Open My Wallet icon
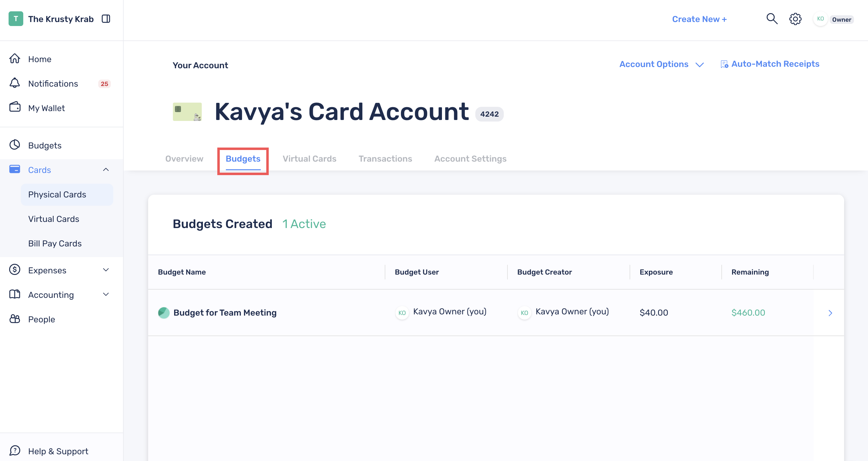Viewport: 868px width, 461px height. tap(15, 107)
